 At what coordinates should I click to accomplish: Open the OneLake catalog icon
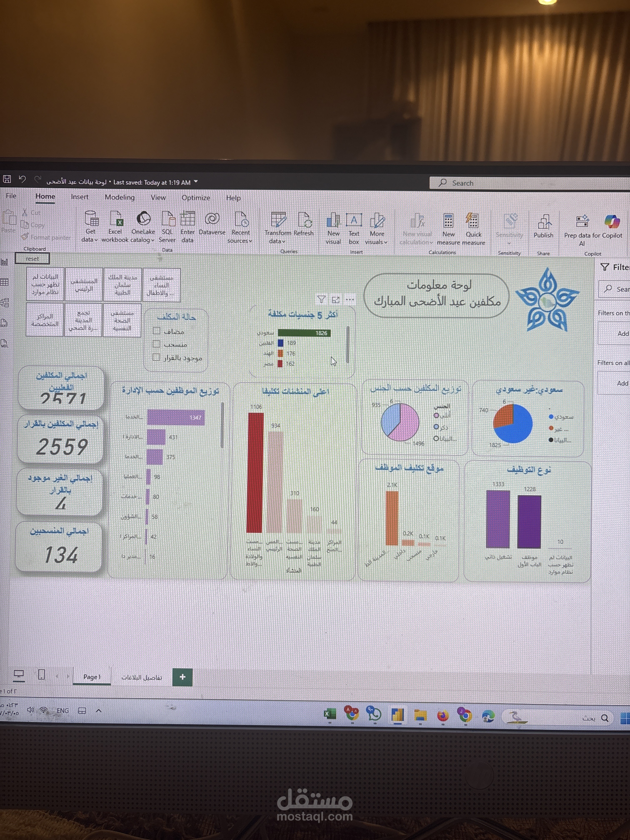pyautogui.click(x=144, y=218)
